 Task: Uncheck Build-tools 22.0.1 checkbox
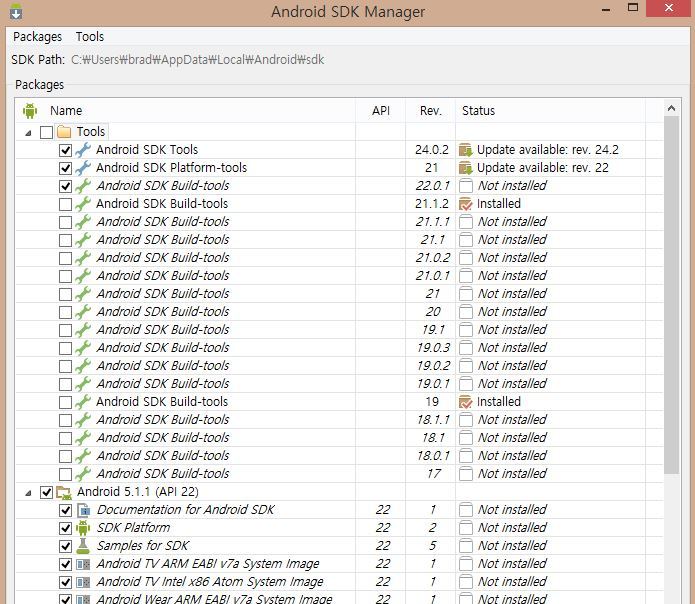65,186
